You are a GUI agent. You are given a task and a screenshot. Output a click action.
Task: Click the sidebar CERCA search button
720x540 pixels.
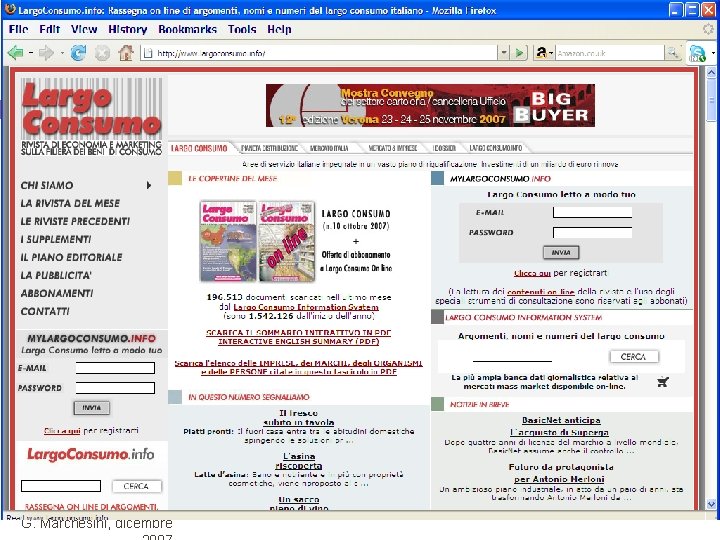point(136,486)
